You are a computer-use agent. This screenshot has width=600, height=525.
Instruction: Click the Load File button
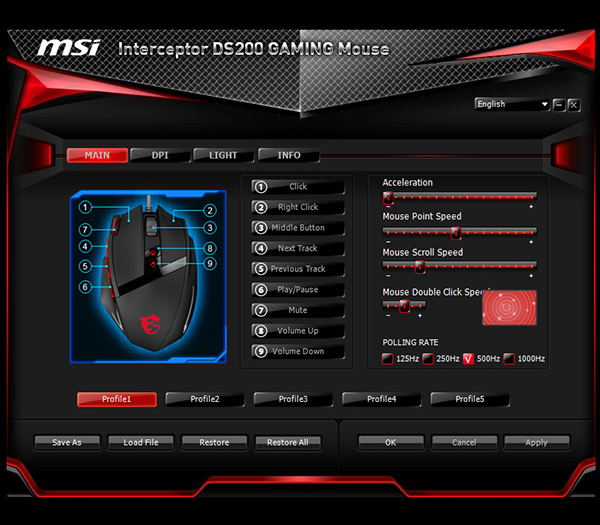(141, 442)
